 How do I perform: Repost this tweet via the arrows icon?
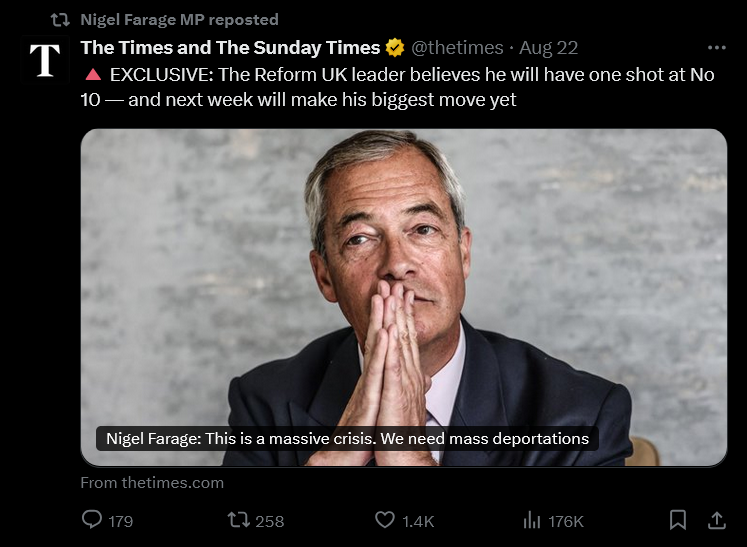(x=238, y=520)
